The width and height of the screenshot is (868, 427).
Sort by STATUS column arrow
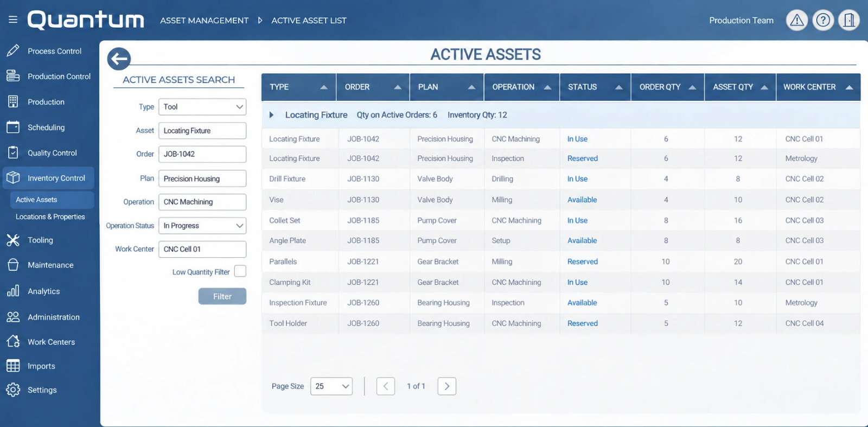click(x=619, y=87)
